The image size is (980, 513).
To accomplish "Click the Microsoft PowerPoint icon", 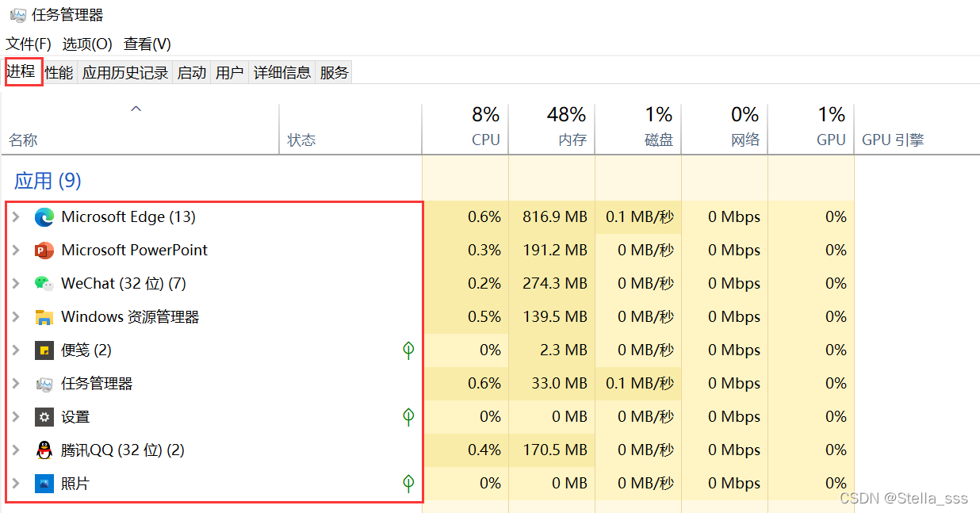I will coord(44,251).
